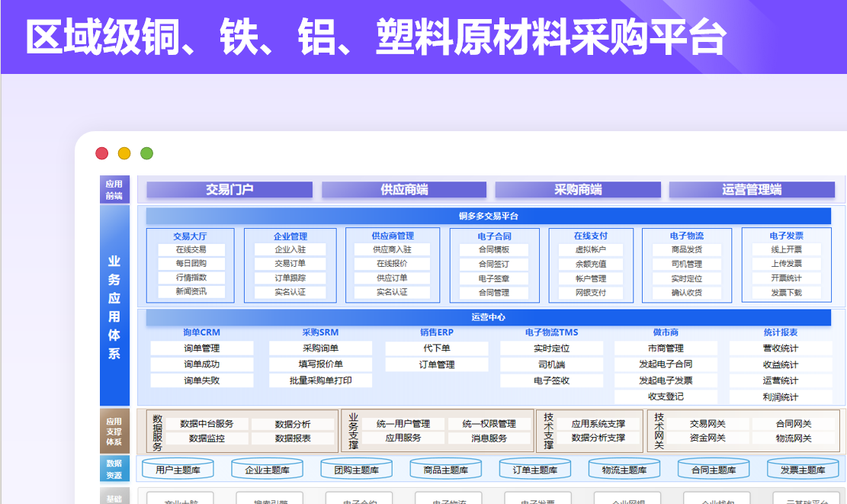Click 统一用户管理 in 业务支撑
Viewport: 847px width, 504px height.
tap(403, 424)
